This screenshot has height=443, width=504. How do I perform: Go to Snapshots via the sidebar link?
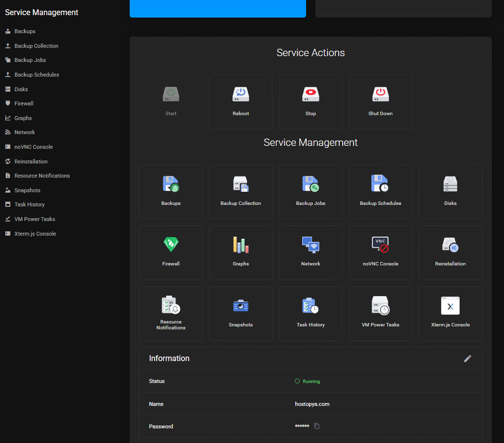[22, 190]
